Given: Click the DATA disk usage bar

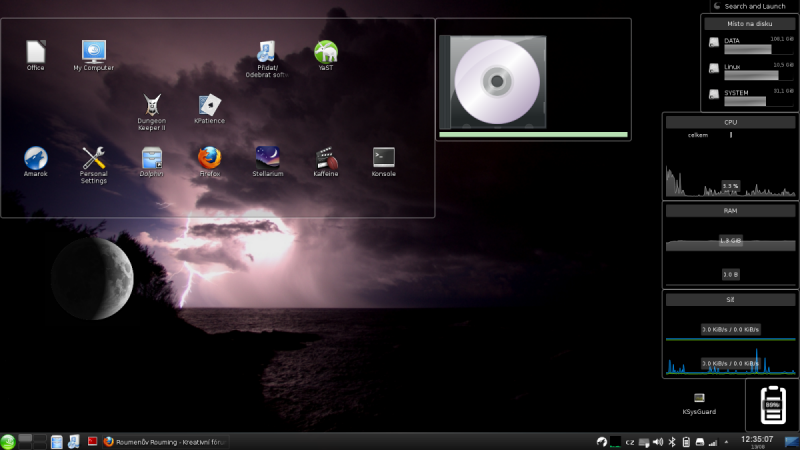Looking at the screenshot, I should pos(741,48).
